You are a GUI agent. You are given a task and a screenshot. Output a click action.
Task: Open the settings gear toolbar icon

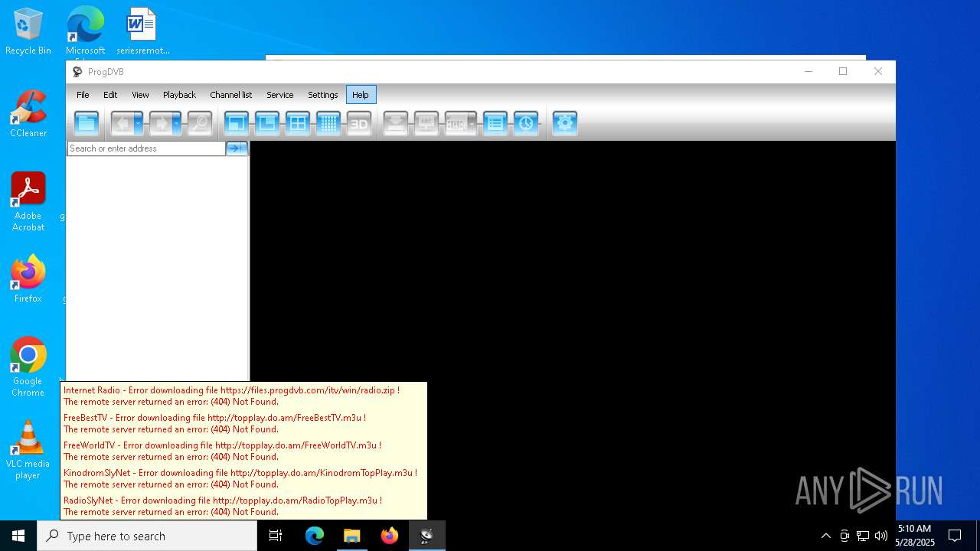[564, 123]
